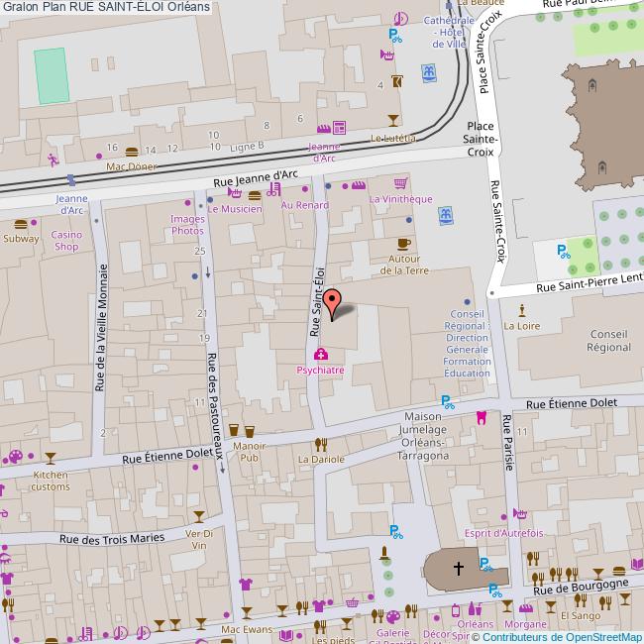Click the green sports pitch area
The width and height of the screenshot is (644, 644).
point(51,75)
